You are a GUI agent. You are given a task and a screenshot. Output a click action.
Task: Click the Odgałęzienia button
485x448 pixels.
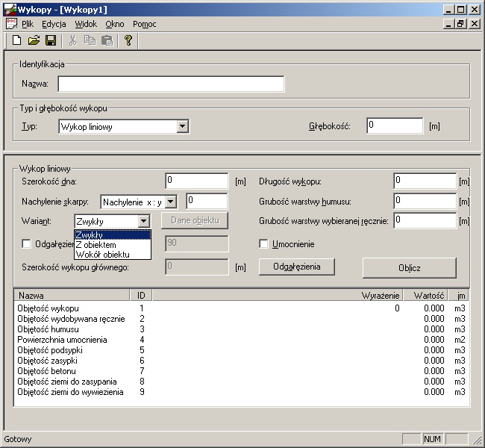pos(296,267)
